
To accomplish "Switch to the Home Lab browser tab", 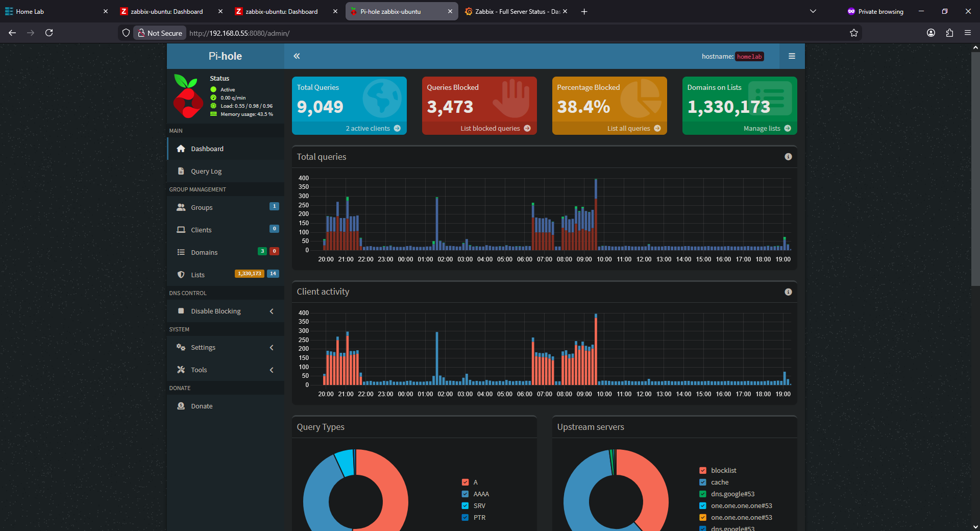I will [56, 11].
